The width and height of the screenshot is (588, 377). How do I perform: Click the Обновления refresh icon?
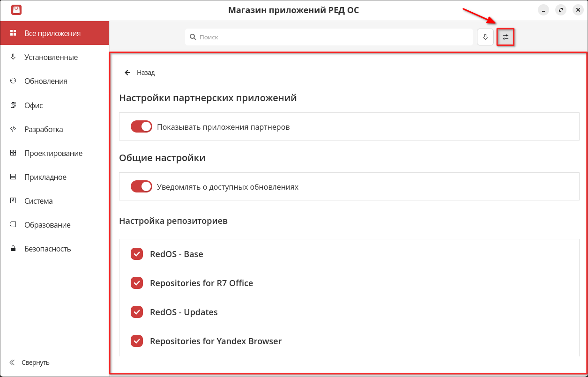[14, 81]
